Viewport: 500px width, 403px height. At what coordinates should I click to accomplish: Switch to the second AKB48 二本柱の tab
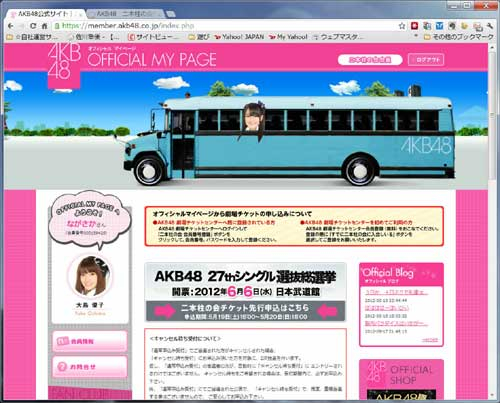pos(125,14)
